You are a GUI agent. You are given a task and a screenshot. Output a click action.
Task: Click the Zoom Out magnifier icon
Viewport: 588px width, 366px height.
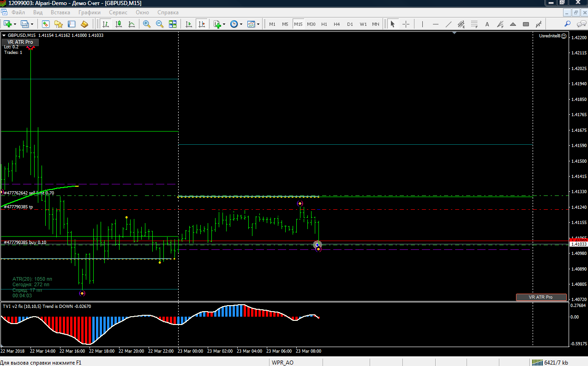(160, 24)
